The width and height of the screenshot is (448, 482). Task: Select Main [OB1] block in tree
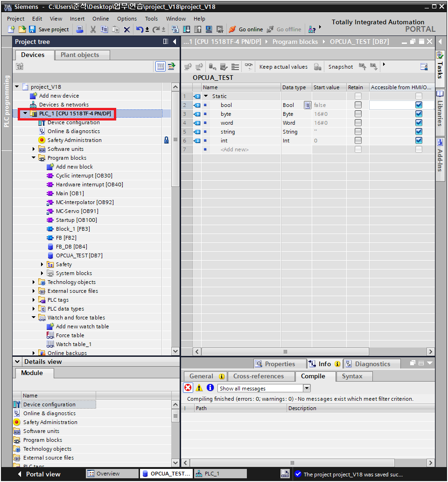[x=70, y=193]
